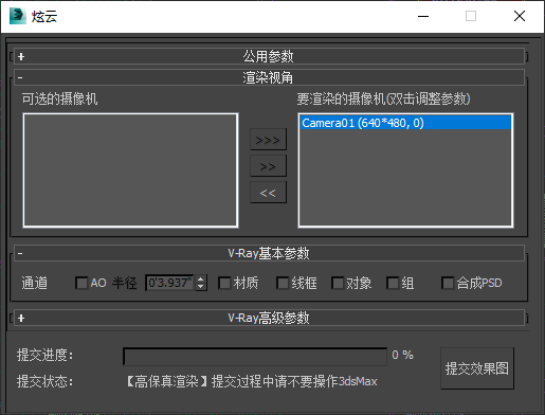The width and height of the screenshot is (545, 415).
Task: Decrease AO radius with spinner down arrow
Action: click(201, 286)
